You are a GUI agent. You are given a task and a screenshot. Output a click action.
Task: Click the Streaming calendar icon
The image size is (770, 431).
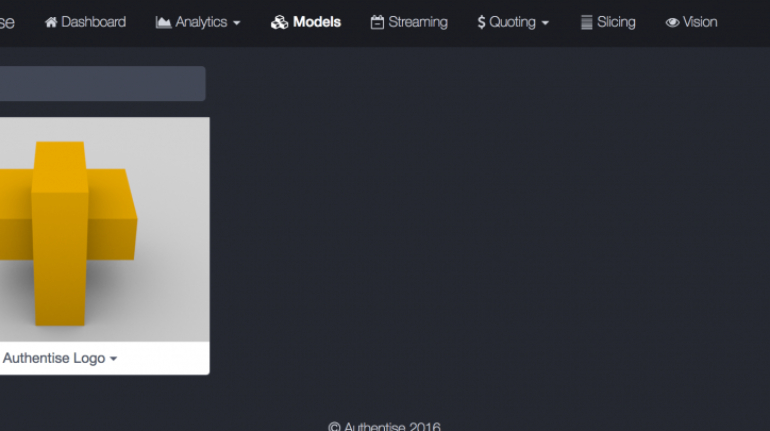[377, 22]
